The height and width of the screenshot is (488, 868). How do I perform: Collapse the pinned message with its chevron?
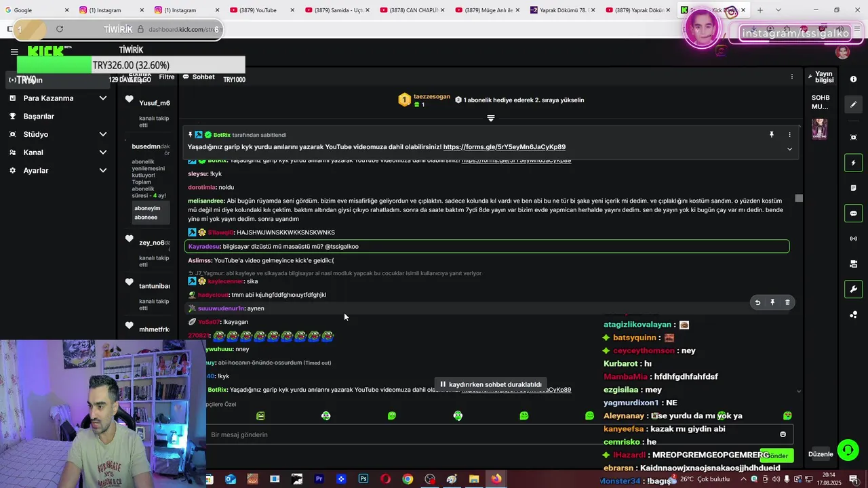(789, 149)
